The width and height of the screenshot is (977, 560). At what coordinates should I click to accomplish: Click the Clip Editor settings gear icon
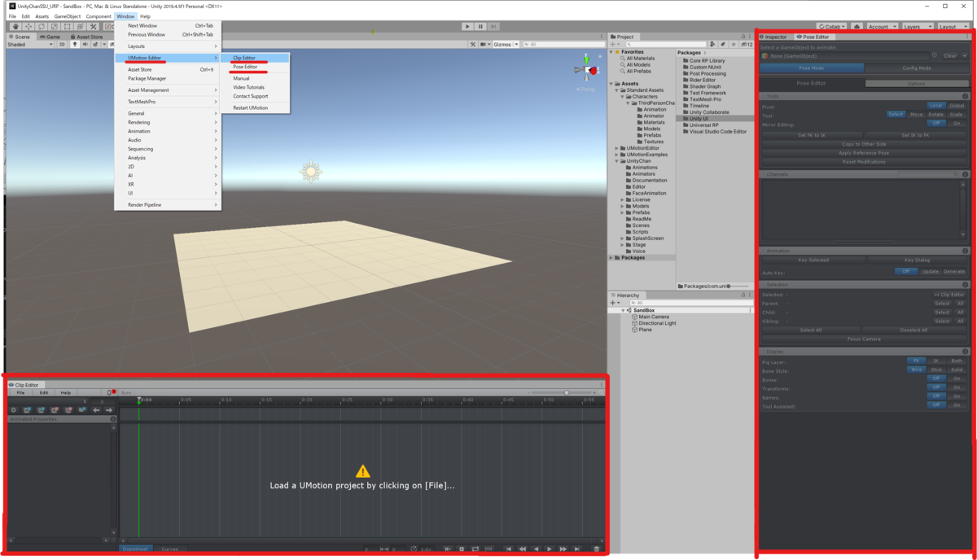click(13, 410)
